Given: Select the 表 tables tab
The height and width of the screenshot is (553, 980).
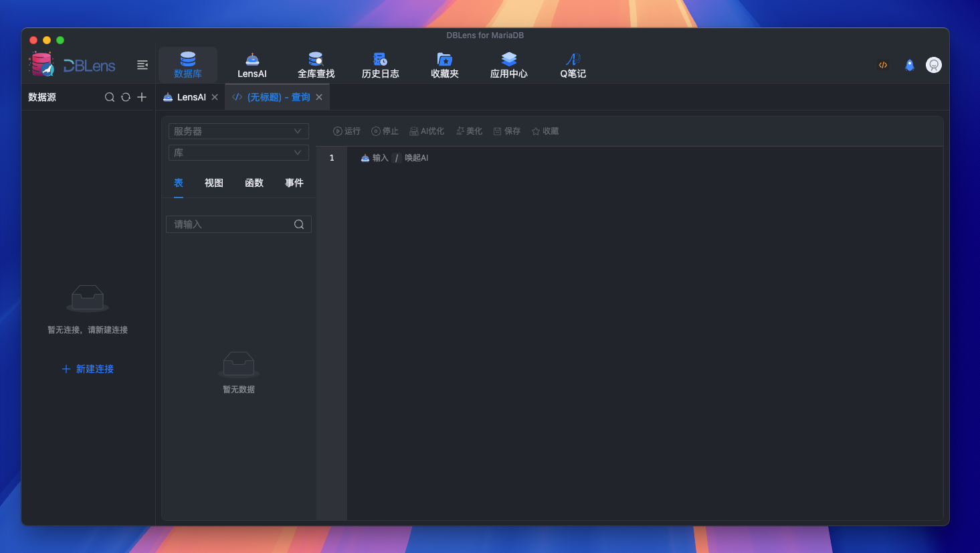Looking at the screenshot, I should (x=179, y=183).
